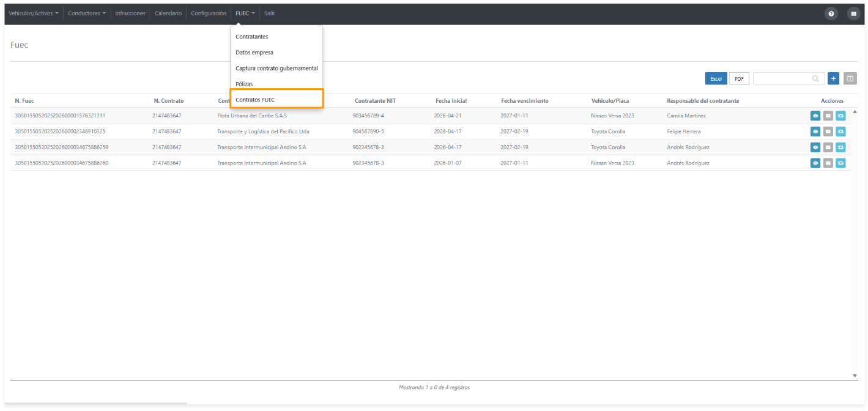
Task: Open eye icon in Felipe Herrera row
Action: [x=815, y=131]
